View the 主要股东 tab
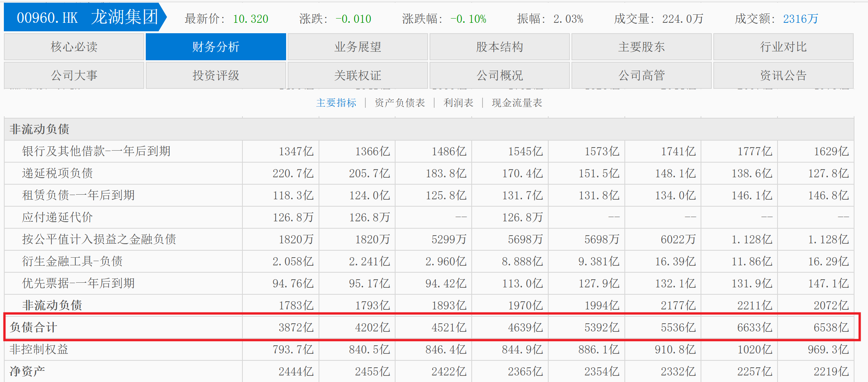This screenshot has height=382, width=868. [641, 46]
